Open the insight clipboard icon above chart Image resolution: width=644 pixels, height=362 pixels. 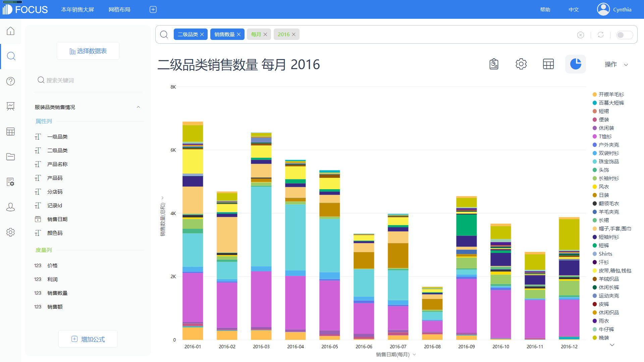click(x=494, y=64)
